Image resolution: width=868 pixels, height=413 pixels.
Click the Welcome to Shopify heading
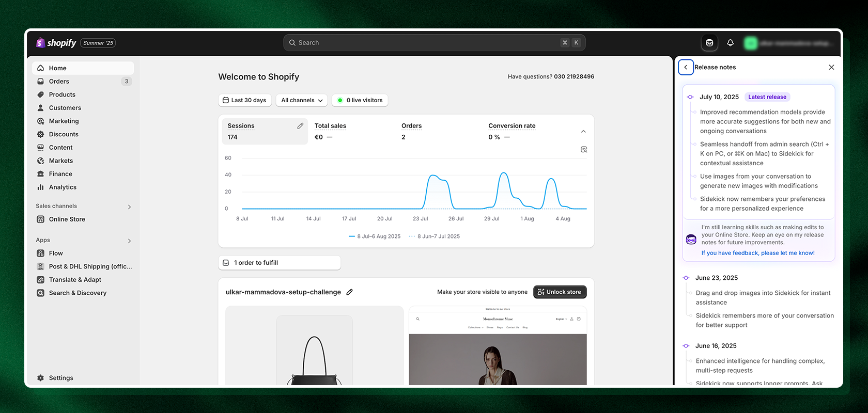point(259,77)
